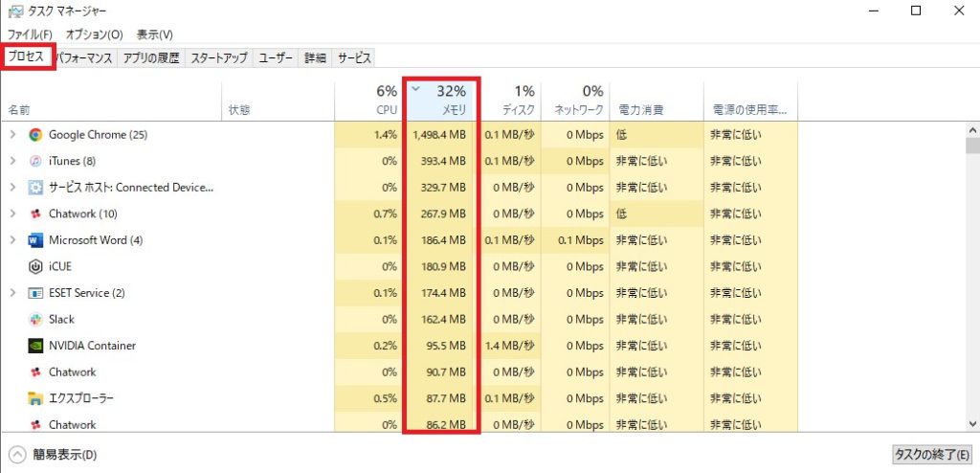The height and width of the screenshot is (473, 980).
Task: Expand the iTunes (8) process group
Action: (x=12, y=161)
